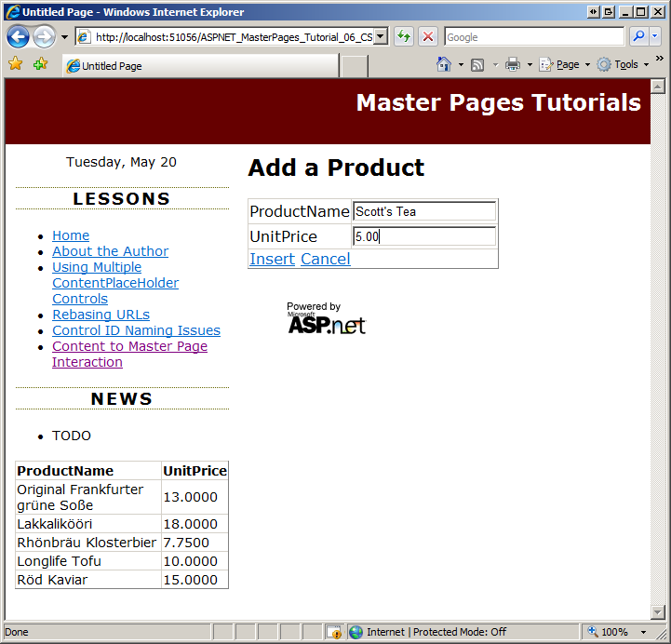Open Using Multiple ContentPlaceHolder Controls link
The height and width of the screenshot is (644, 671).
click(115, 283)
